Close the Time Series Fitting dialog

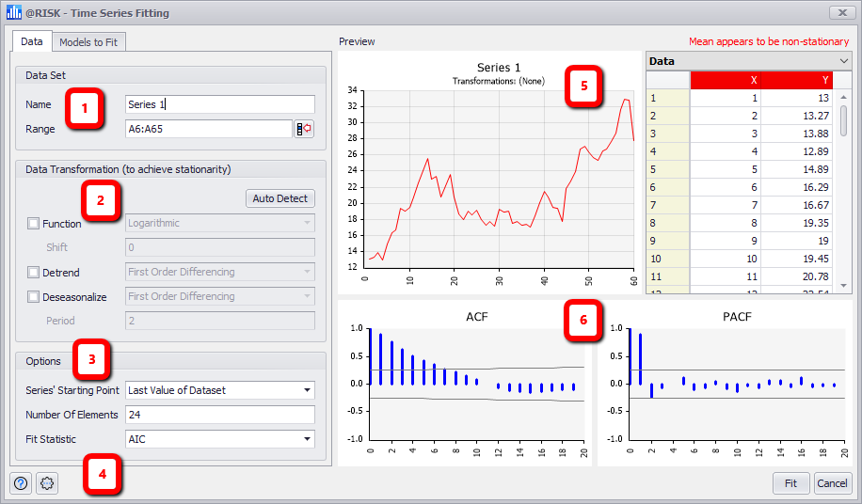pyautogui.click(x=840, y=12)
